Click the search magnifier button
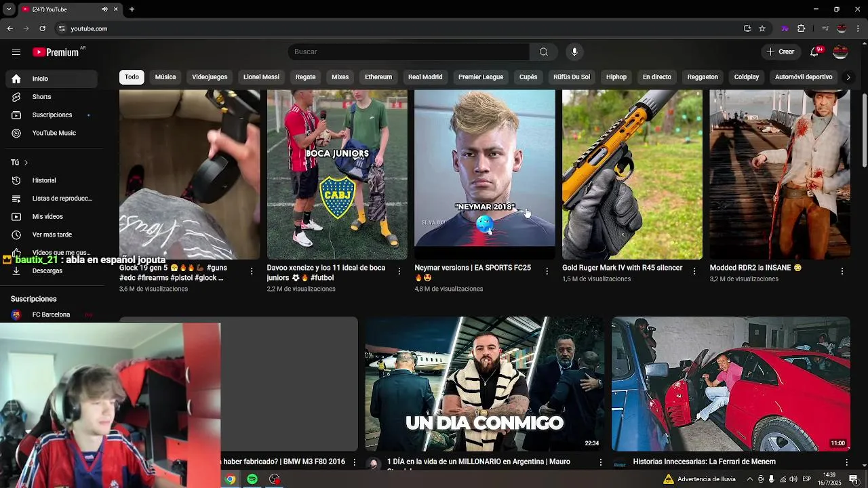868x488 pixels. (x=544, y=52)
